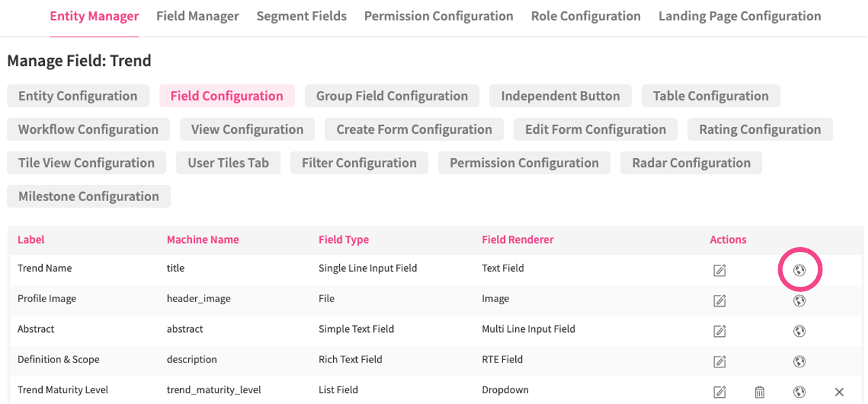Click globe icon for Trend Maturity Level

click(799, 392)
